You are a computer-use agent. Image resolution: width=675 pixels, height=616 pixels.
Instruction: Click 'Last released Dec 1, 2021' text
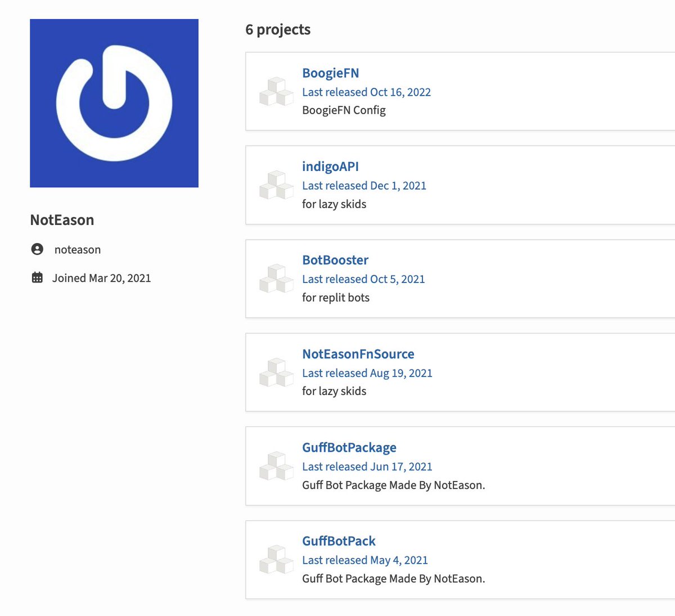coord(364,186)
